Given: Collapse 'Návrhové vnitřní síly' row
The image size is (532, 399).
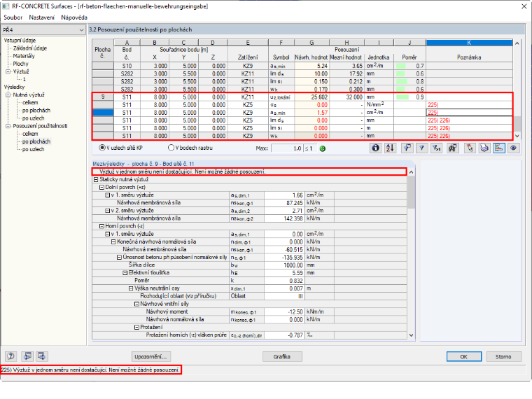Looking at the screenshot, I should click(x=136, y=304).
